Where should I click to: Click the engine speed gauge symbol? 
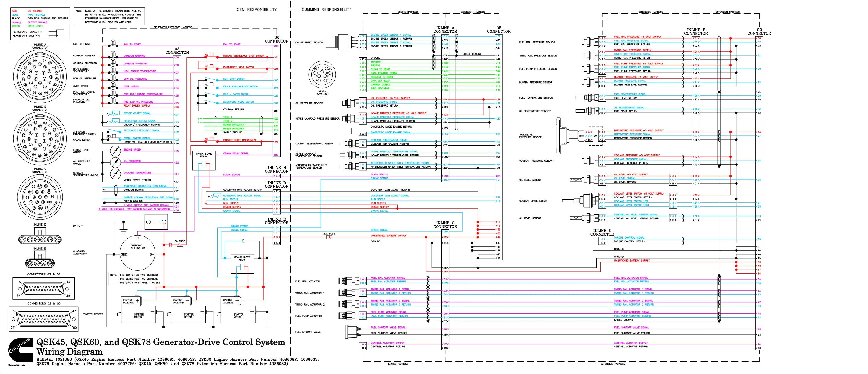pyautogui.click(x=116, y=151)
